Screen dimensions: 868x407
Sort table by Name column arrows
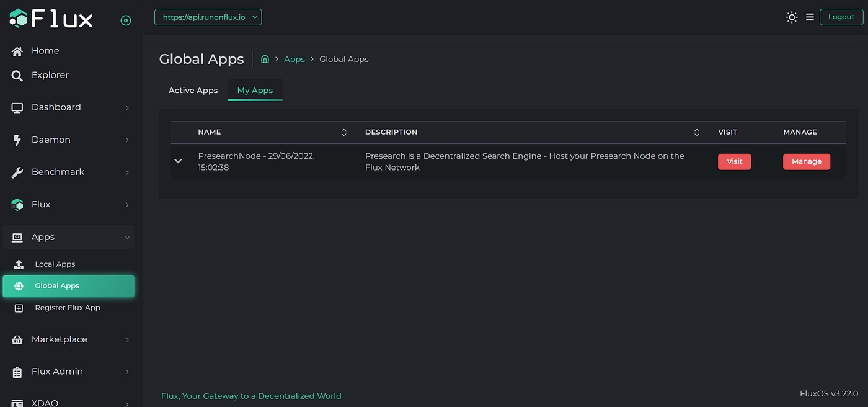coord(344,132)
